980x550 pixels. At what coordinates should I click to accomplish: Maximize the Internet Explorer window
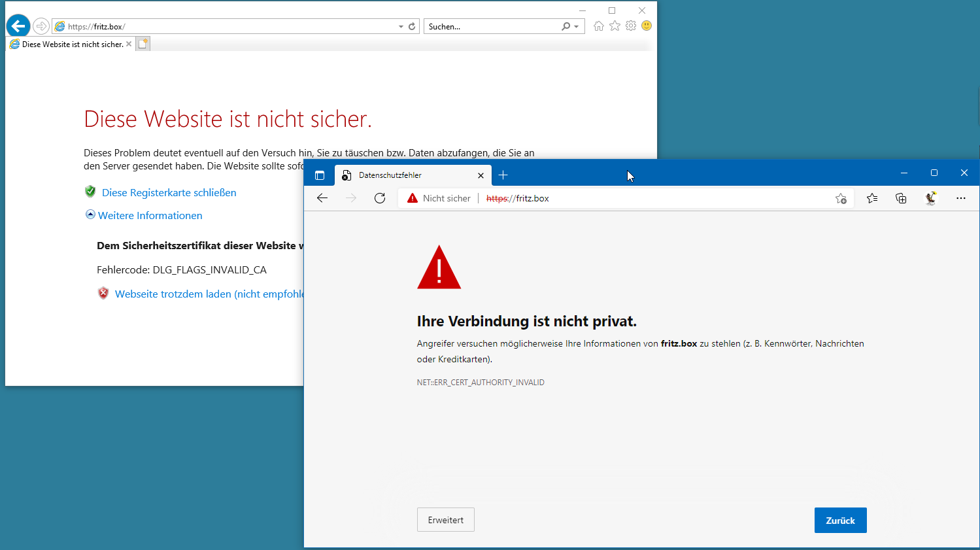point(612,10)
